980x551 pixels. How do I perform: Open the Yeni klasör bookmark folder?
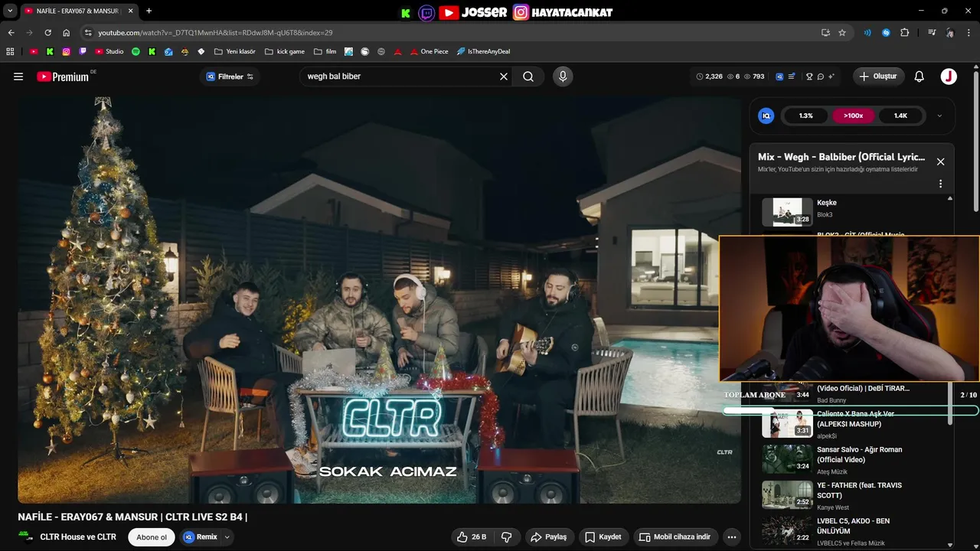[235, 51]
